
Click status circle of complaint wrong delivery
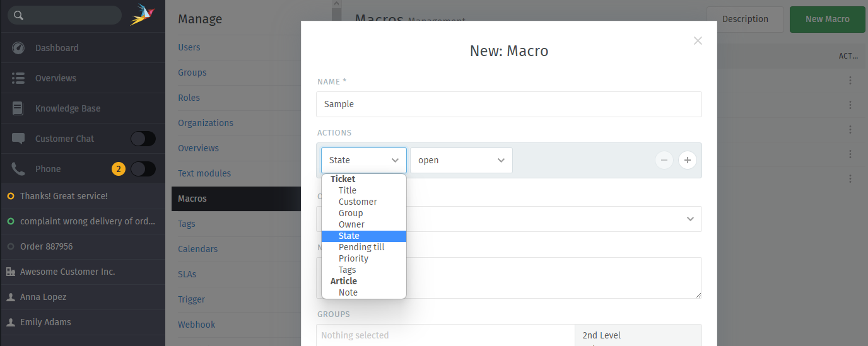point(10,221)
